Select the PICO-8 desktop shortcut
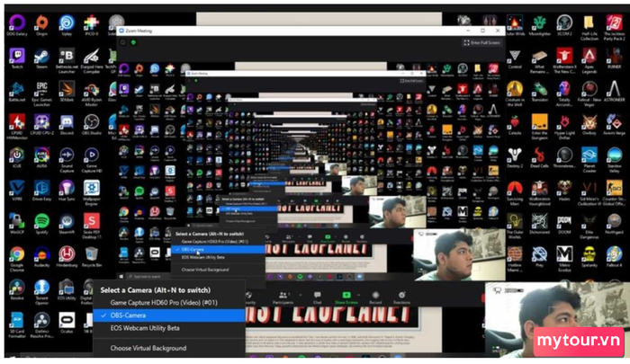Screen dimensions: 630x364 pos(92,25)
